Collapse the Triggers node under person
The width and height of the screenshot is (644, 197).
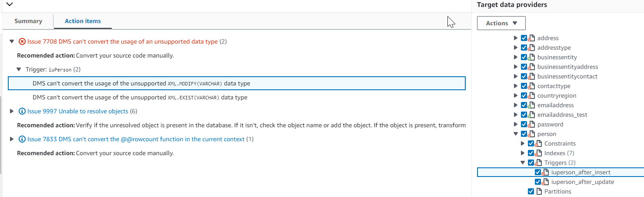point(523,163)
